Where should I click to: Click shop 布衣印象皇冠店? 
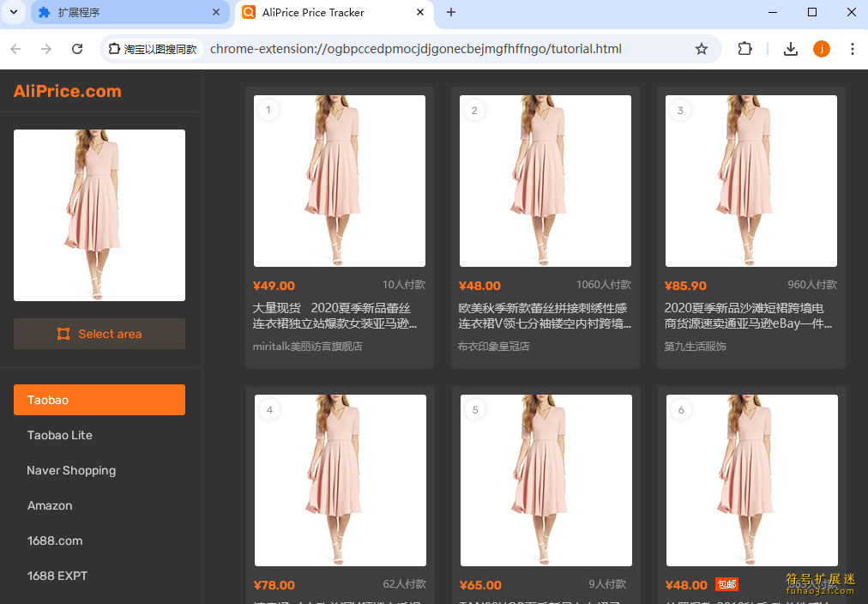(x=494, y=347)
